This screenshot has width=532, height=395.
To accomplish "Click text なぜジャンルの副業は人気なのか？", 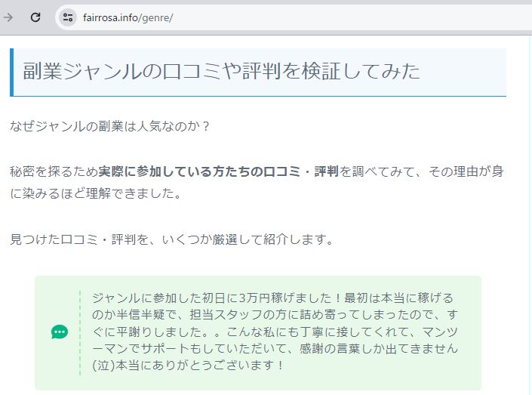I will pyautogui.click(x=110, y=126).
